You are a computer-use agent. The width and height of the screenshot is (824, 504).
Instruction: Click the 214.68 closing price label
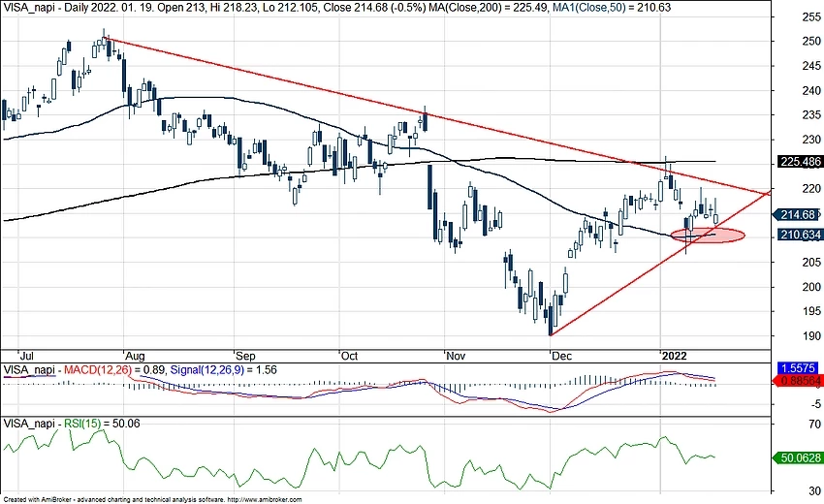coord(800,215)
